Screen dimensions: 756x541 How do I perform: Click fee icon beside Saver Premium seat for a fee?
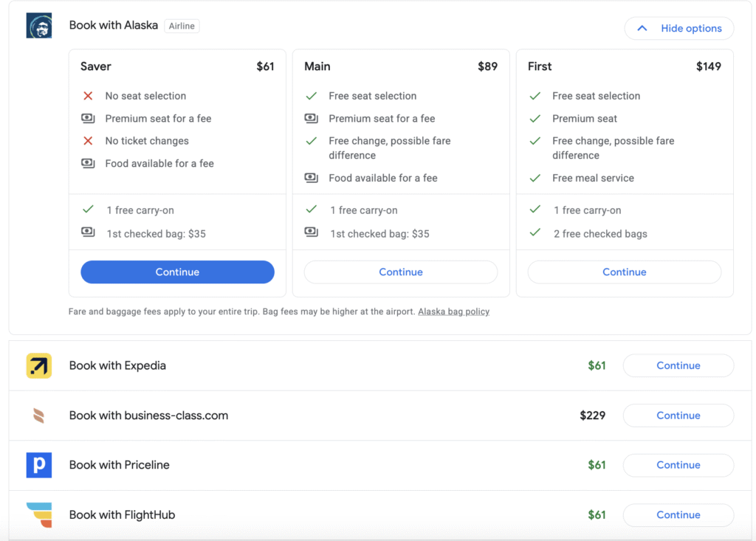pos(88,118)
